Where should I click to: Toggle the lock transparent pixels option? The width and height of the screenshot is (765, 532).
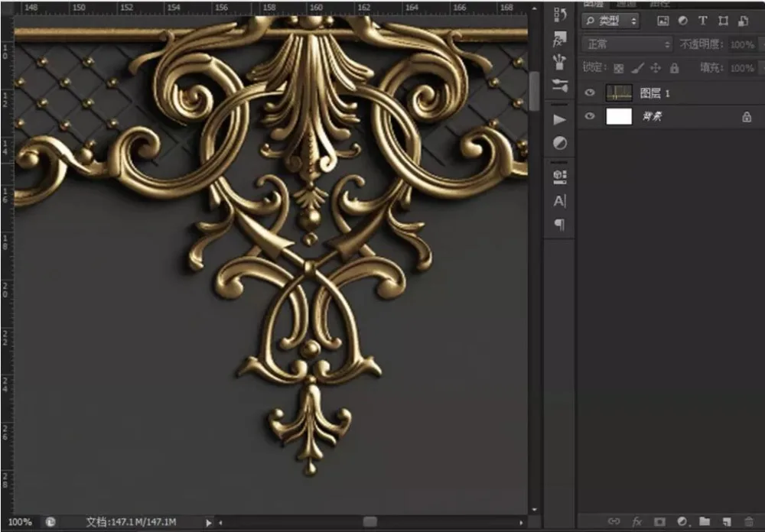[619, 68]
